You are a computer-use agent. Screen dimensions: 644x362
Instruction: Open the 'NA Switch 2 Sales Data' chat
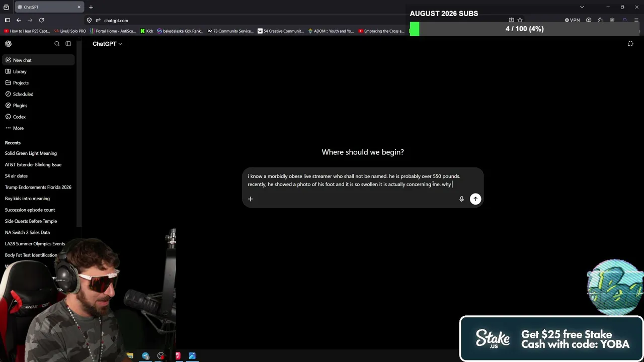click(38, 232)
